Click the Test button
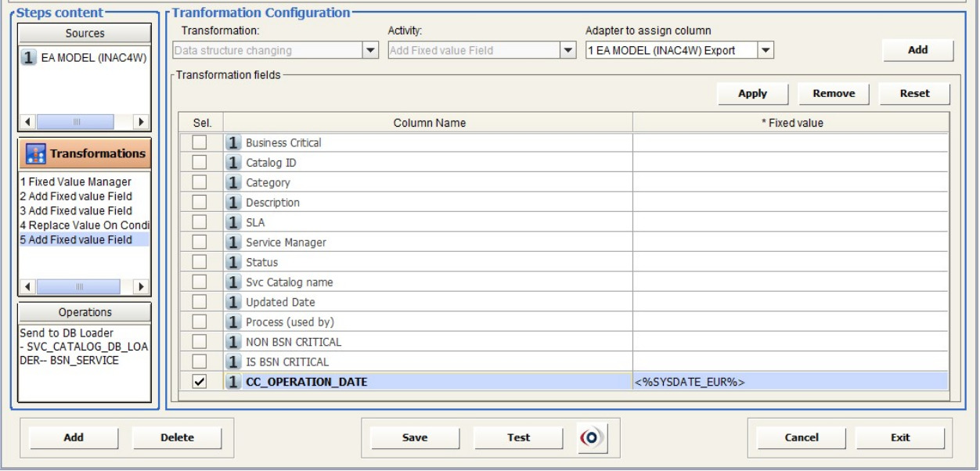Image resolution: width=980 pixels, height=471 pixels. tap(519, 437)
